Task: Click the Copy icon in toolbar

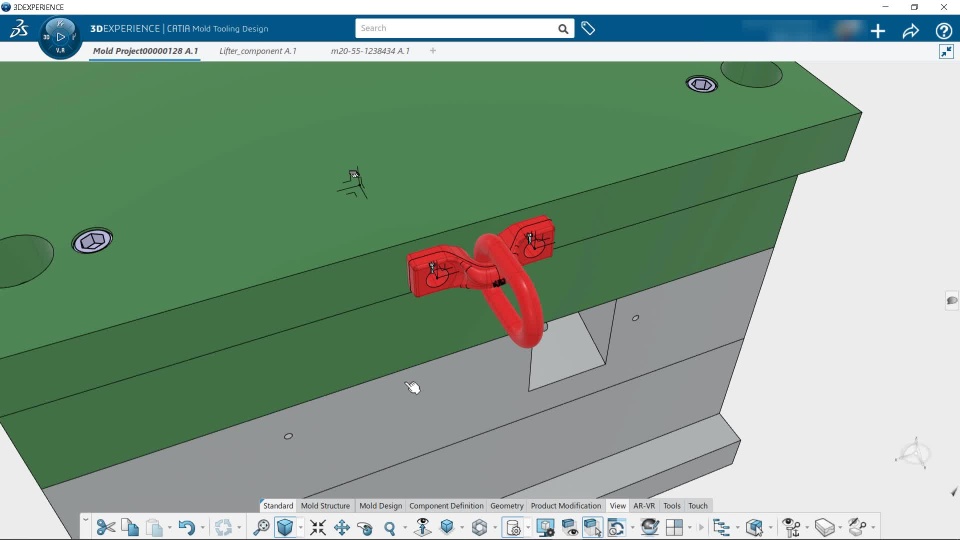Action: point(130,527)
